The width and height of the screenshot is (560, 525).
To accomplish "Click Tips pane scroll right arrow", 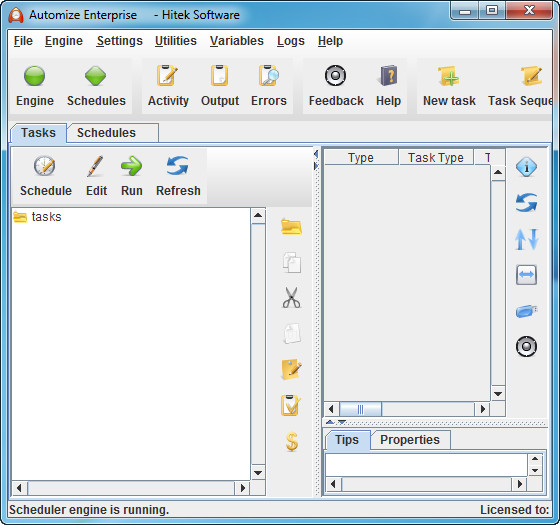I will [520, 484].
